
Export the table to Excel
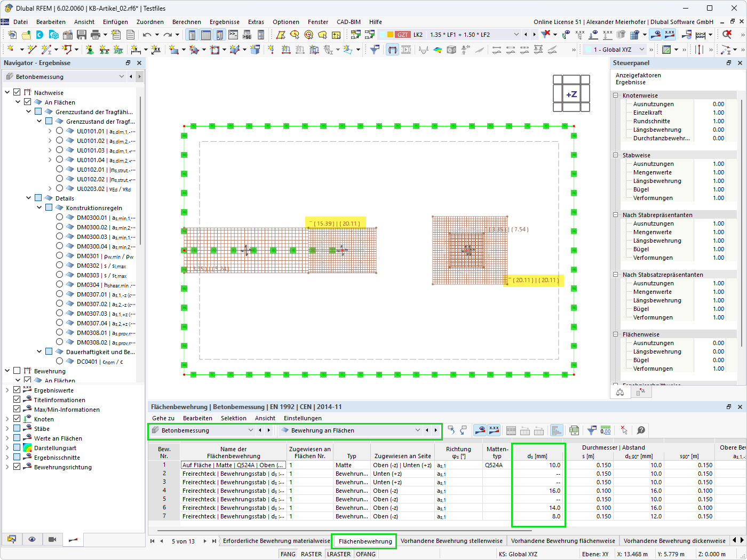[x=574, y=430]
